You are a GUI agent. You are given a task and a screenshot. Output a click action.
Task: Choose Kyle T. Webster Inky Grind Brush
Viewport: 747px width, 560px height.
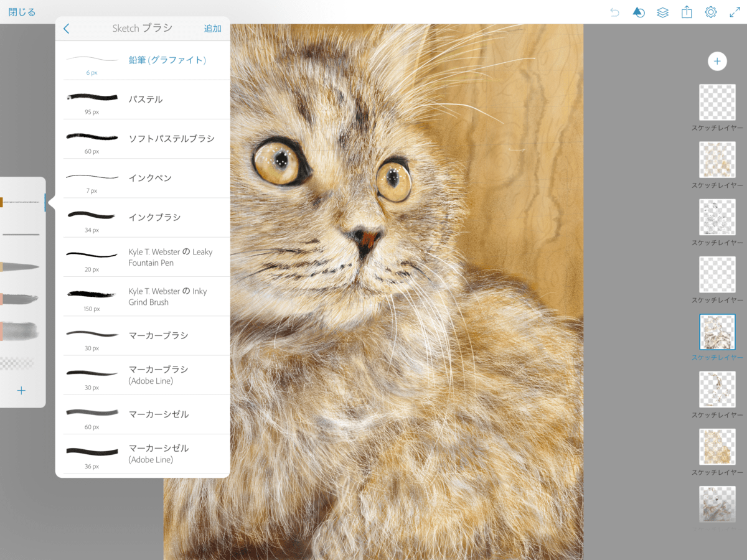click(x=143, y=296)
